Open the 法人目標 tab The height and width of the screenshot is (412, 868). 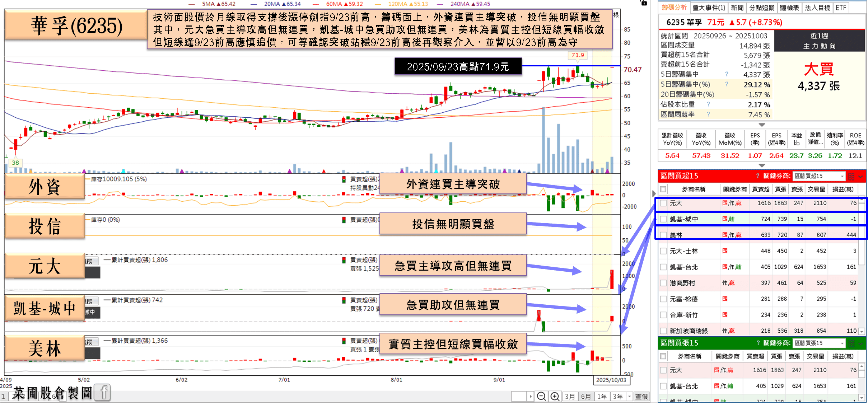[817, 8]
